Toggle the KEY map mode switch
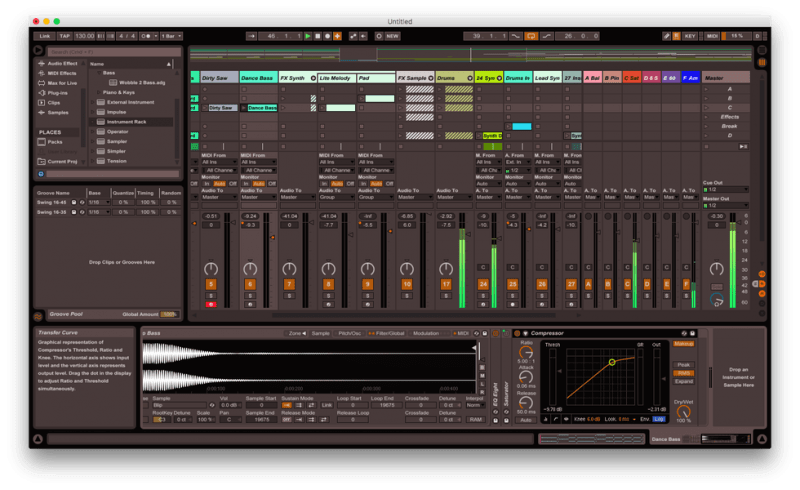Viewport: 800px width, 490px height. pyautogui.click(x=690, y=36)
